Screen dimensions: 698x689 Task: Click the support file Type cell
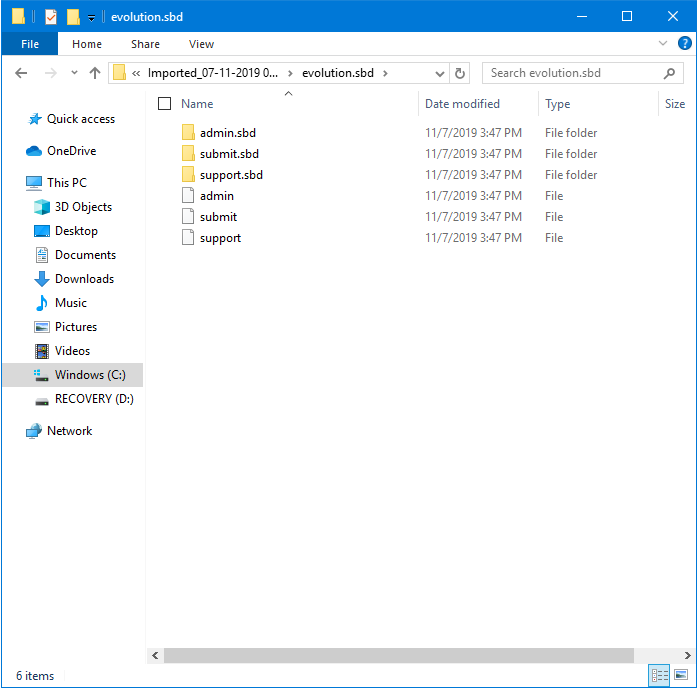(554, 238)
